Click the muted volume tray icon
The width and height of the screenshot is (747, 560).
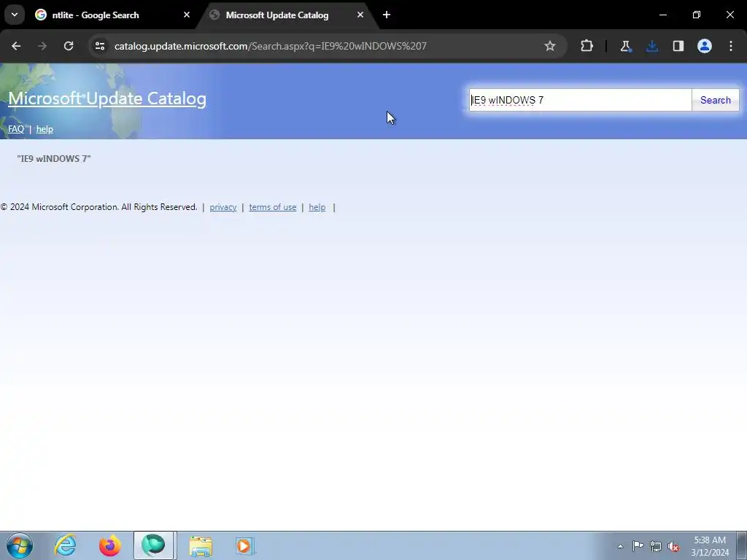(x=673, y=546)
